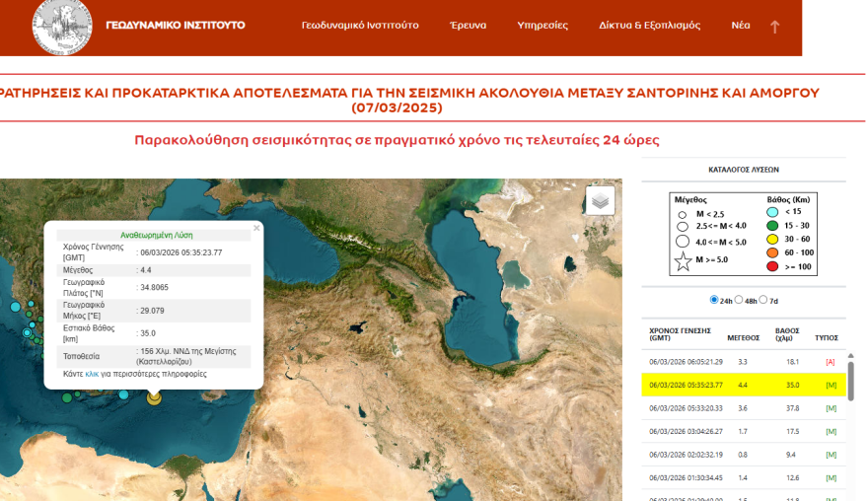Click the scroll up arrow of the catalog list
868x501 pixels.
click(851, 355)
